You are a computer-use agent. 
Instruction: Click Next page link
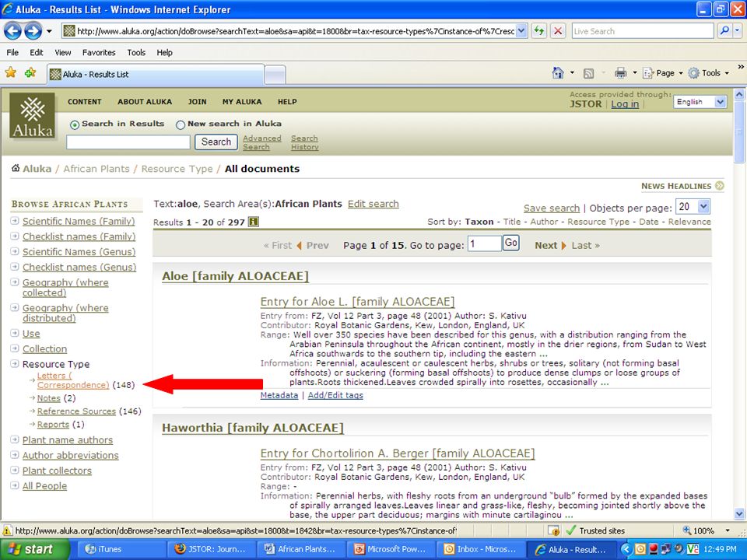550,245
